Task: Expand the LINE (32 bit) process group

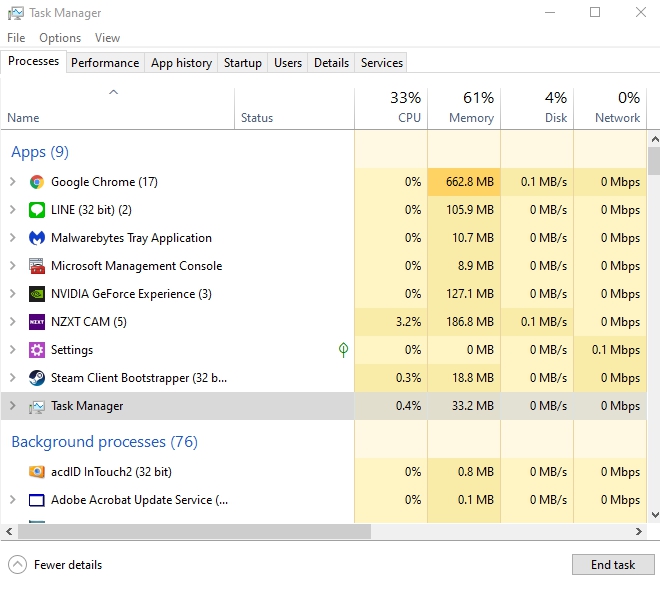Action: coord(13,210)
